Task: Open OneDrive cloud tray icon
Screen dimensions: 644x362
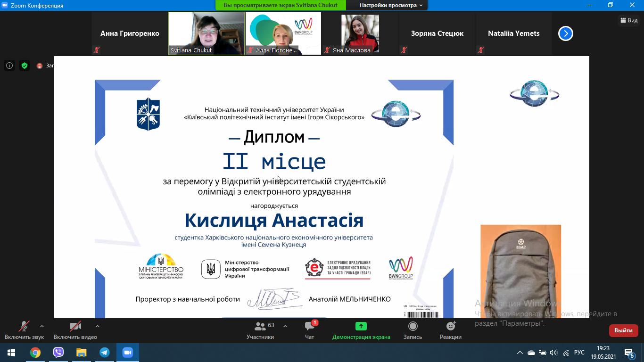Action: [531, 353]
